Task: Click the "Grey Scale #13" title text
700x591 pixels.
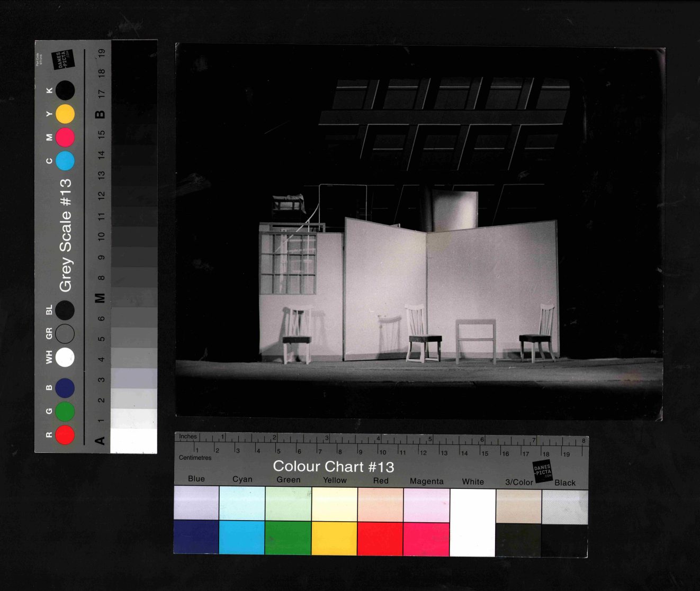Action: pyautogui.click(x=65, y=235)
